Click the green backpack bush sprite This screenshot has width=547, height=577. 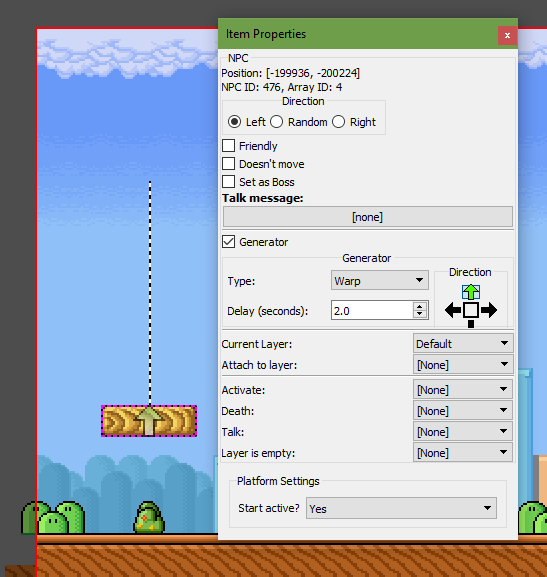[149, 517]
